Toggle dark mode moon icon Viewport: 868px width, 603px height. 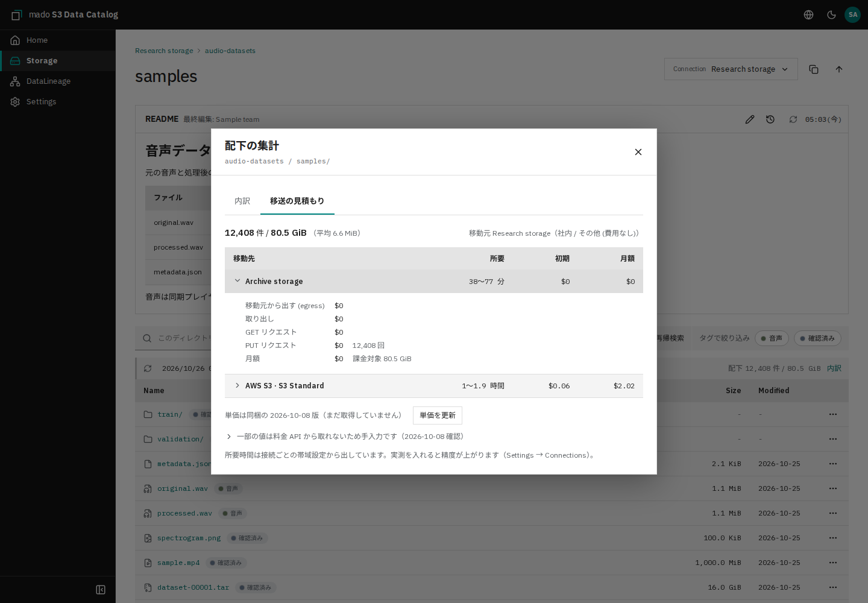tap(831, 14)
